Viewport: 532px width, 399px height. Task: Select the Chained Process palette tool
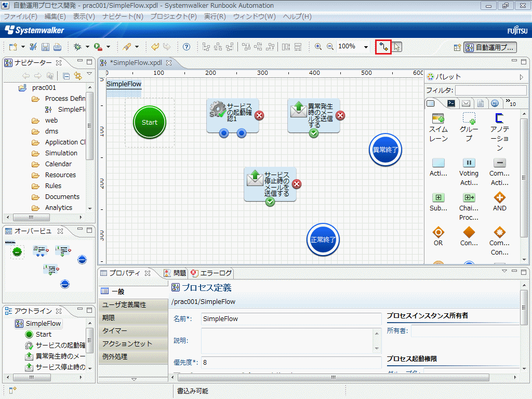click(469, 207)
